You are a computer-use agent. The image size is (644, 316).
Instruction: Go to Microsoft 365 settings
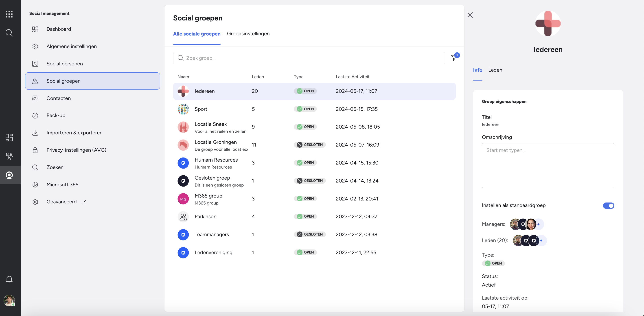(x=62, y=185)
